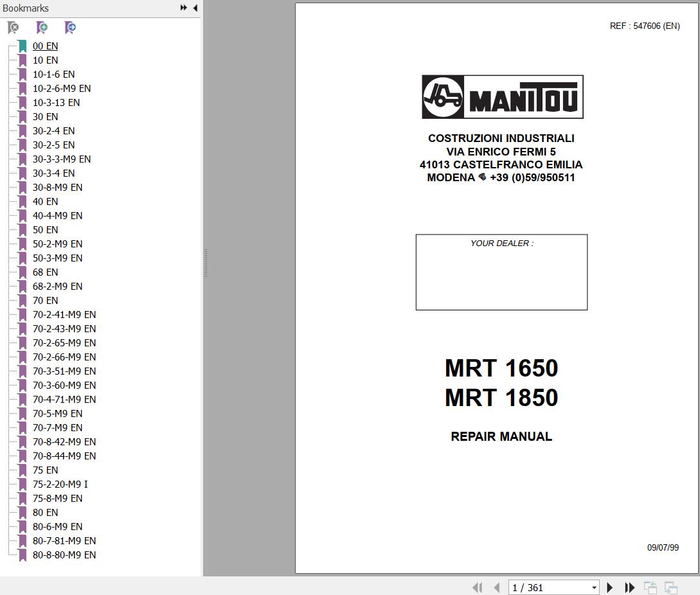Open bookmark 68 EN
The height and width of the screenshot is (595, 700).
(45, 272)
